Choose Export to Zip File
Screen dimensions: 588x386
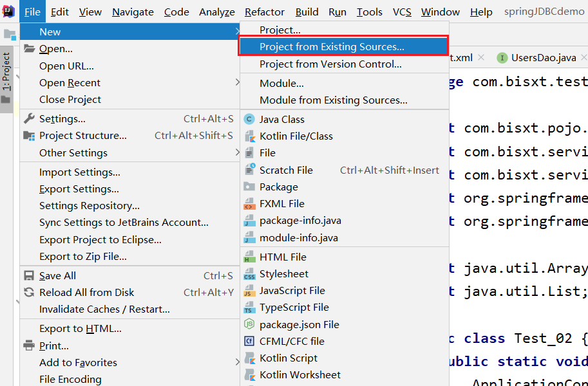pos(82,257)
